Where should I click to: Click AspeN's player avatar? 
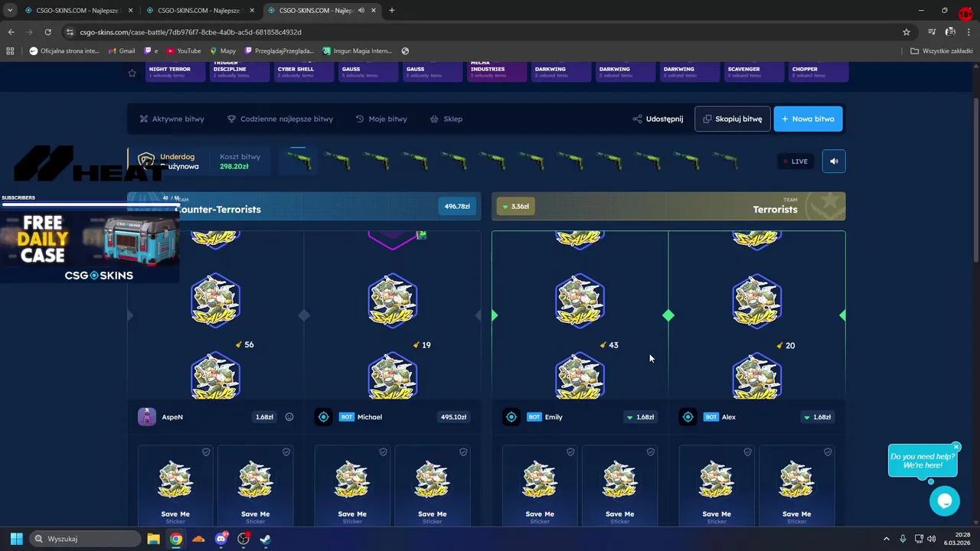pos(147,417)
